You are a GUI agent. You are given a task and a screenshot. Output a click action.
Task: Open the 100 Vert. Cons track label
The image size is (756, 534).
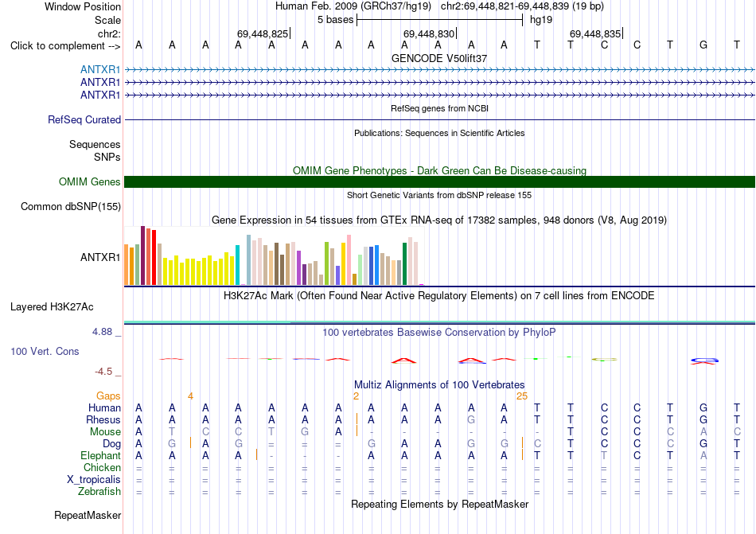pos(45,351)
